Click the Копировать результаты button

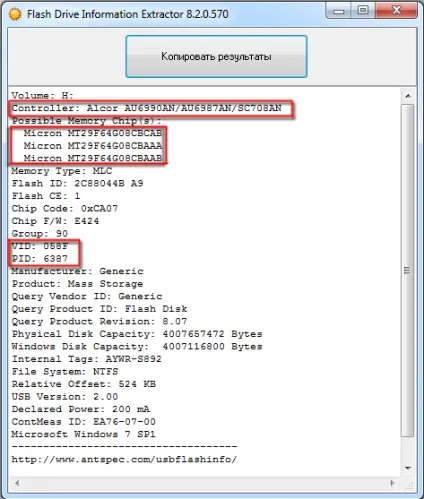[216, 56]
